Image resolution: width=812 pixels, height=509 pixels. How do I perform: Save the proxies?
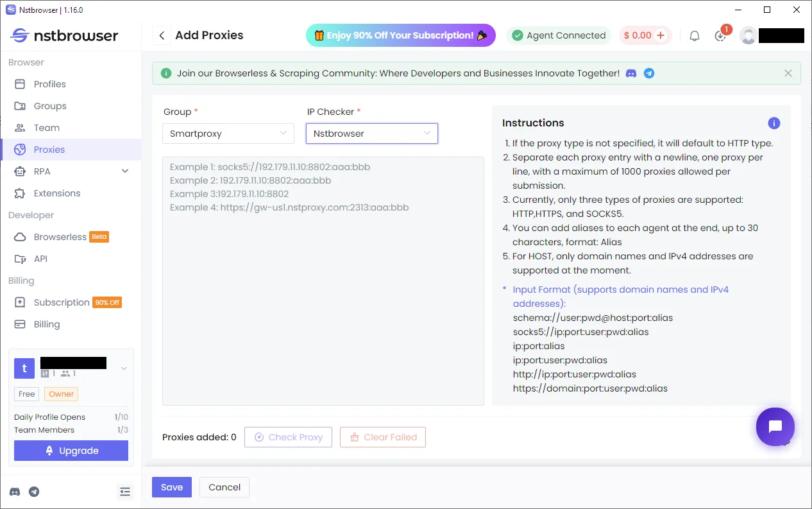172,487
